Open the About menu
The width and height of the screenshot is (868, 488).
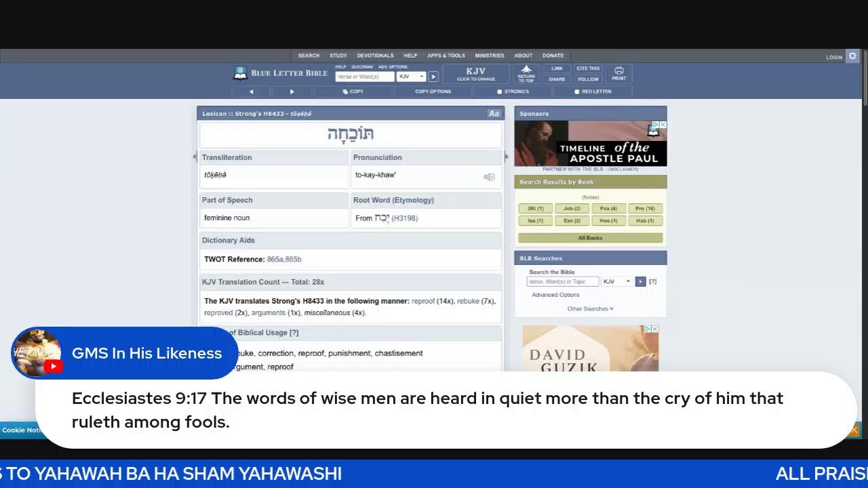tap(523, 56)
